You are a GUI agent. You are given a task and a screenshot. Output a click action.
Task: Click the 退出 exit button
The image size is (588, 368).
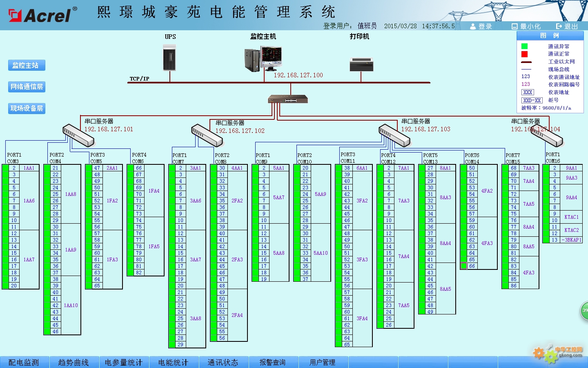tap(571, 26)
